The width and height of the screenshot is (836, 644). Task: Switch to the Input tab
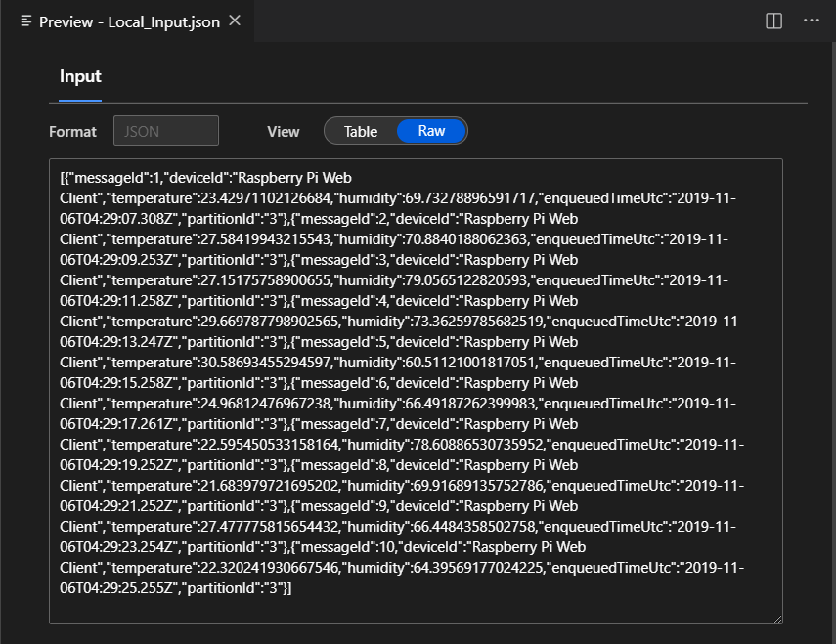(80, 76)
